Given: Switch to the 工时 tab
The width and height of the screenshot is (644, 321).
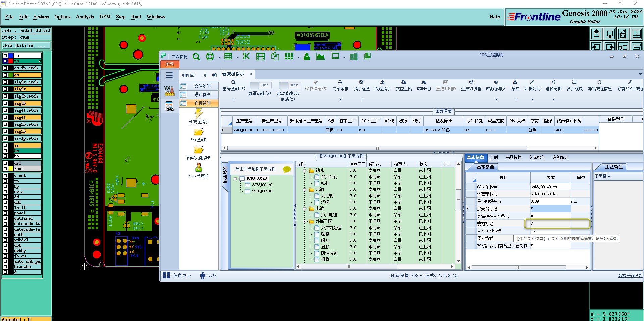Looking at the screenshot, I should click(x=494, y=157).
